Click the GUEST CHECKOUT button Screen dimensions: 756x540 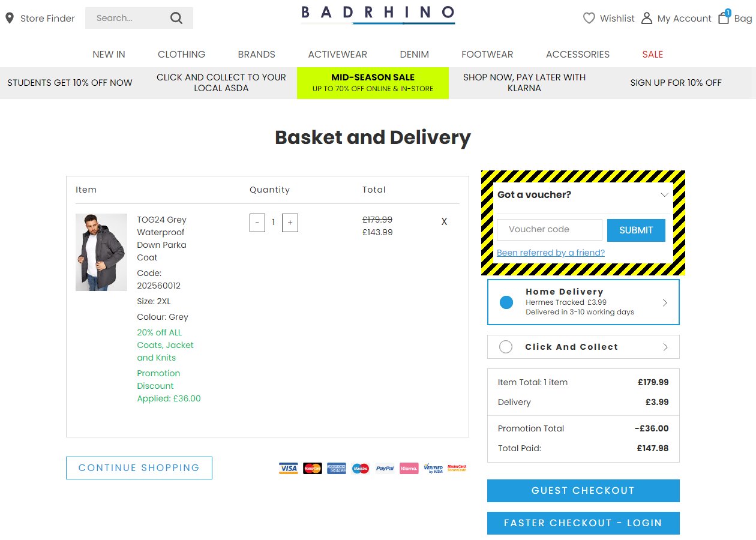click(583, 490)
